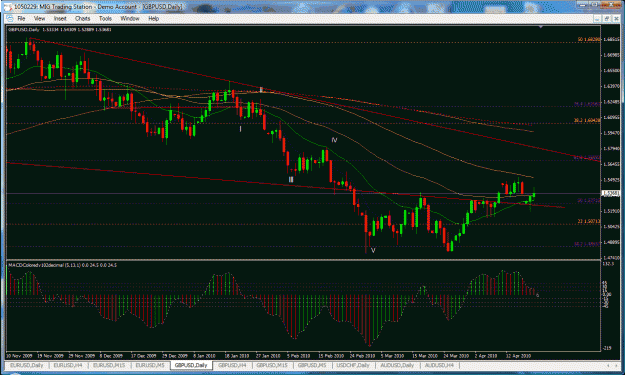Click the wave label IV on chart
Image resolution: width=625 pixels, height=375 pixels.
(334, 140)
